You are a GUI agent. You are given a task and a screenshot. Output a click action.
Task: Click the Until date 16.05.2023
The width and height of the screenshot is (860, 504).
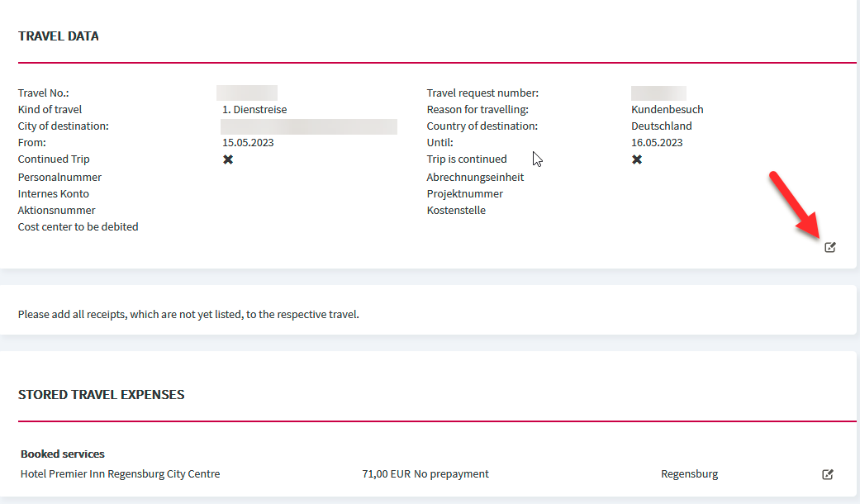pos(657,143)
